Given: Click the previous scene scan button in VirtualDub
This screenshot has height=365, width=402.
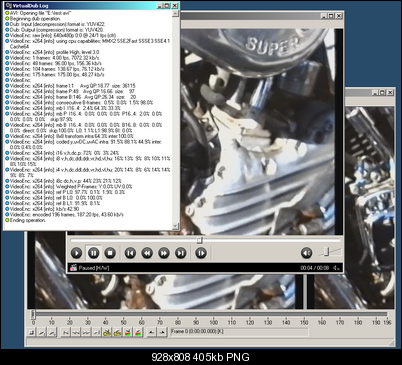Looking at the screenshot, I should coord(128,332).
